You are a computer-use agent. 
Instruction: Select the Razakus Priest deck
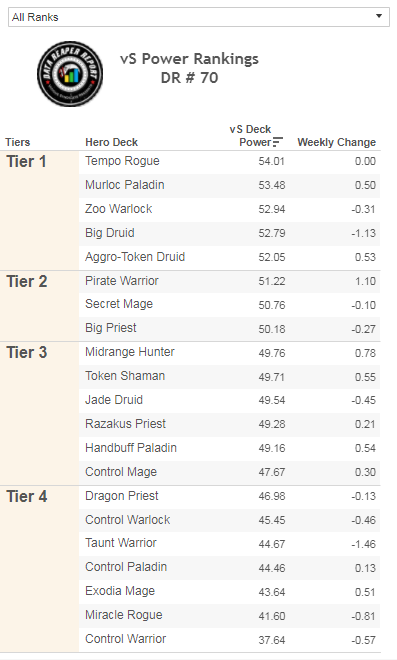[125, 424]
